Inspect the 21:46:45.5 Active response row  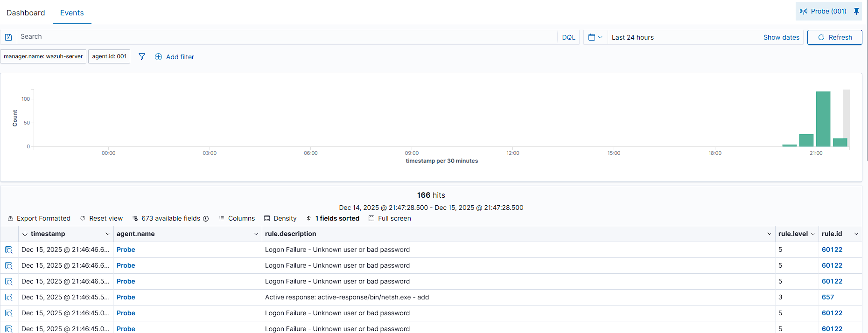(x=8, y=298)
